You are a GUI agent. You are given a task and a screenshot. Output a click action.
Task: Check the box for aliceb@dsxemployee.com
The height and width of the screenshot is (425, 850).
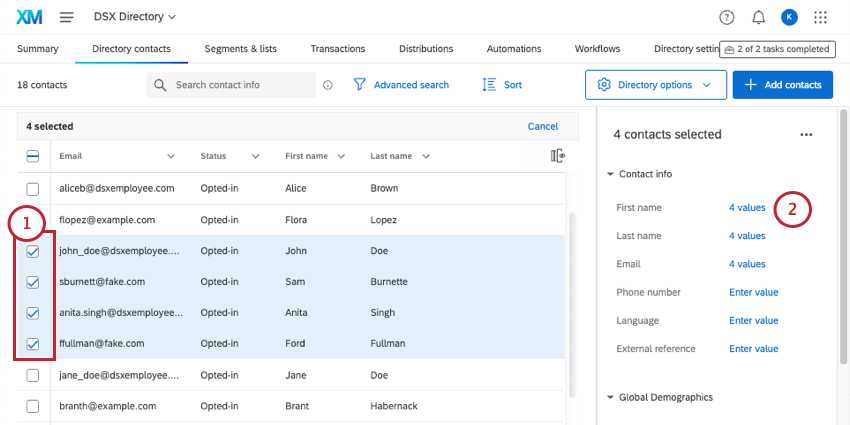point(33,188)
